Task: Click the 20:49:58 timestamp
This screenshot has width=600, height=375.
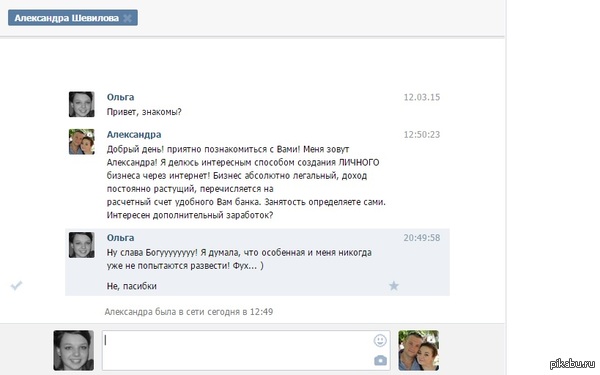Action: [x=422, y=238]
